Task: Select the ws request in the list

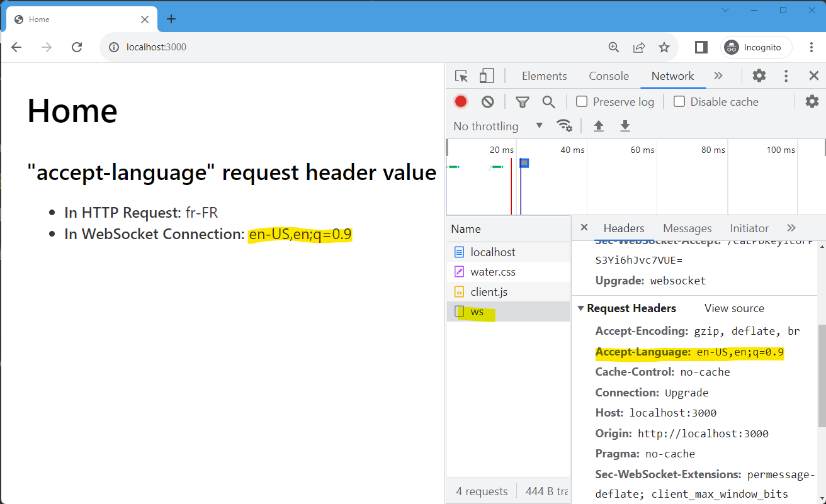Action: pyautogui.click(x=478, y=311)
